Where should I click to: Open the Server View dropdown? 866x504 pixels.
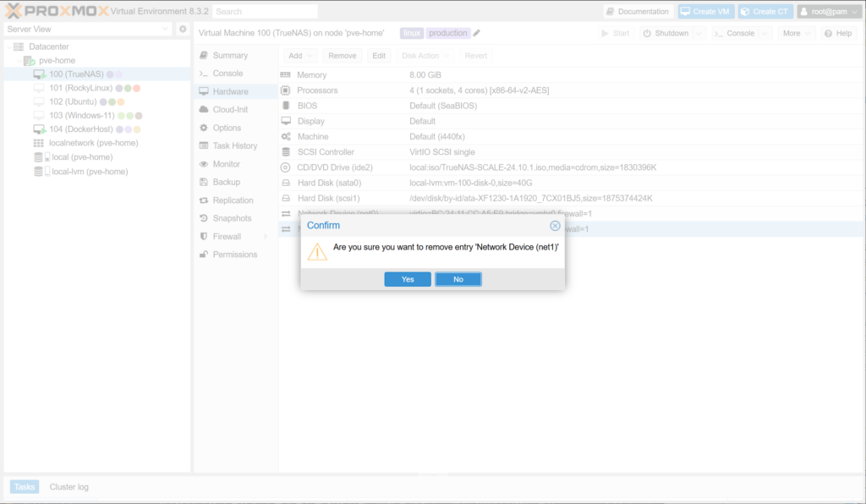click(165, 29)
